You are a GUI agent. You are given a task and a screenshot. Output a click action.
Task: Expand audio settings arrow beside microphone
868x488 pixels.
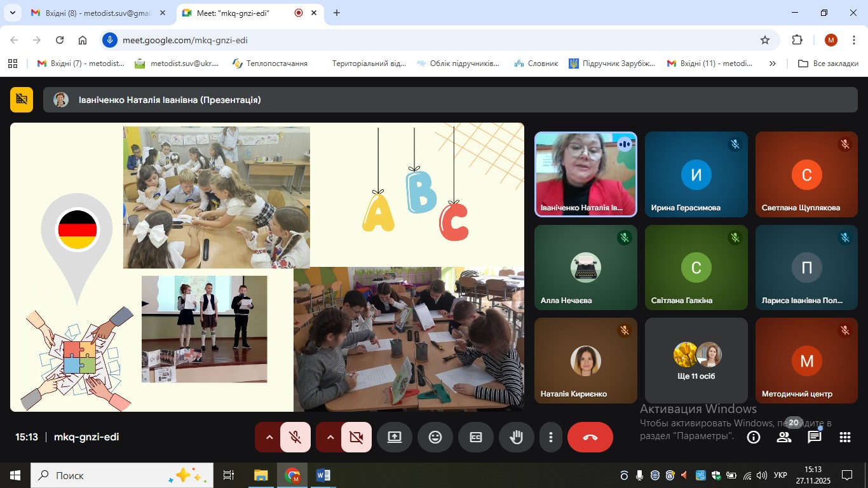click(x=269, y=437)
